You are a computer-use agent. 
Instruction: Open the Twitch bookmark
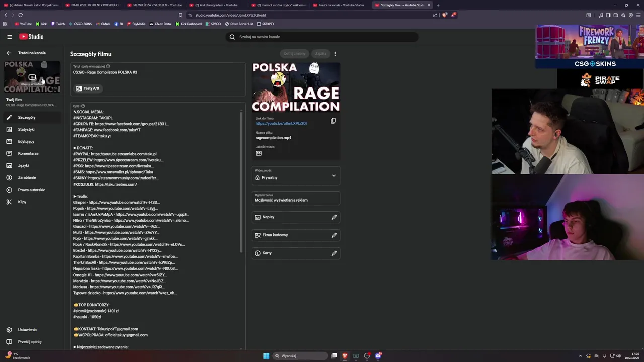click(57, 24)
